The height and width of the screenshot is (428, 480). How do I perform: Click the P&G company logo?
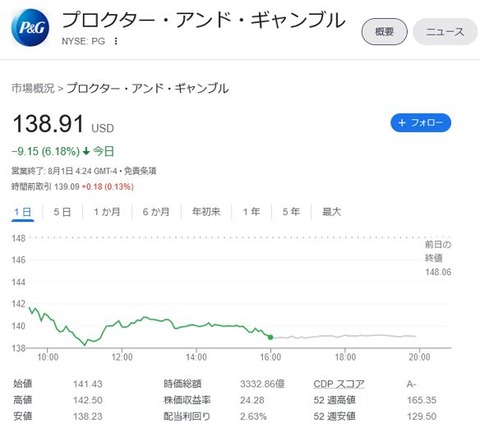click(x=30, y=28)
